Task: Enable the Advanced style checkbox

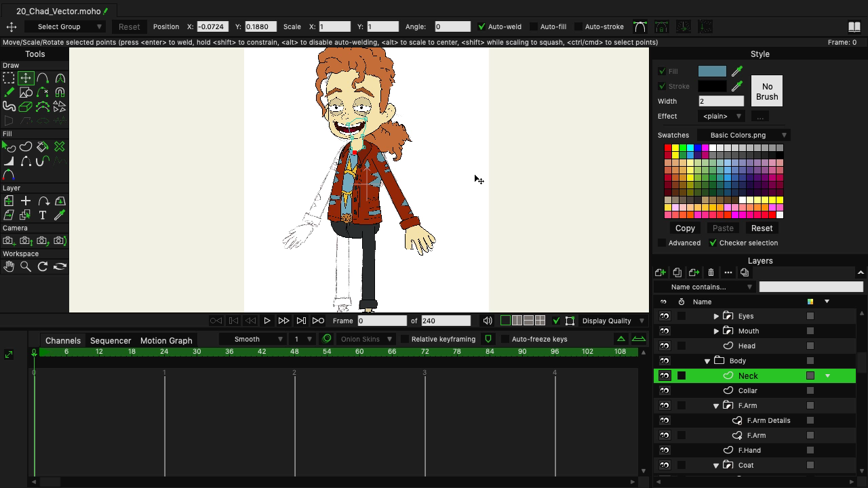Action: (x=662, y=243)
